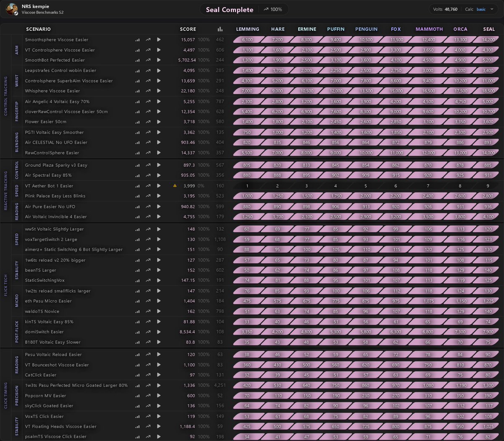Image resolution: width=504 pixels, height=441 pixels.
Task: Click the 100% progress indicator at top
Action: pos(273,9)
